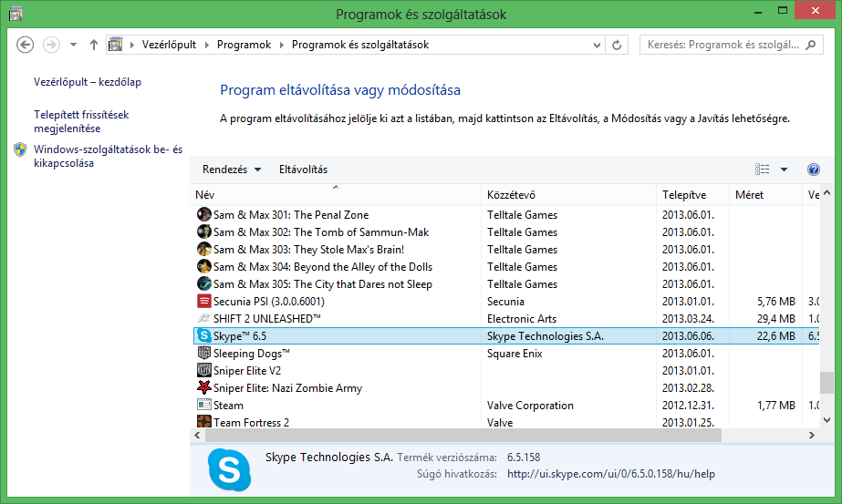The image size is (842, 504).
Task: Click product version 6.5.158 value
Action: [524, 458]
